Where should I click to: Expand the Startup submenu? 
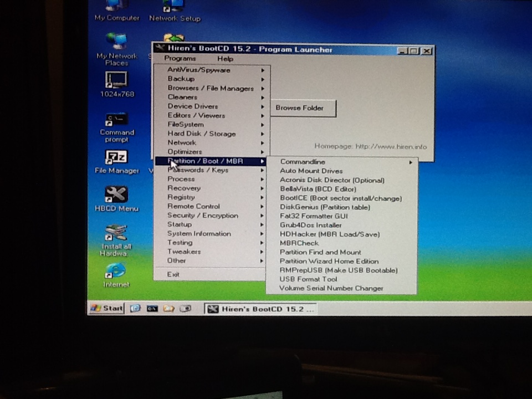[211, 224]
